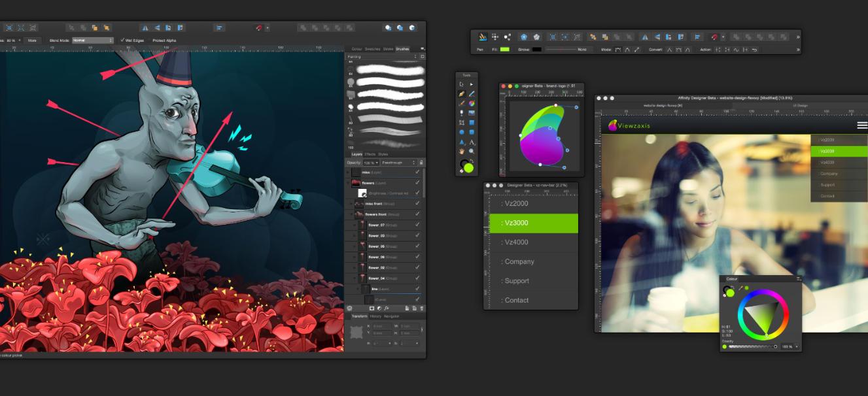This screenshot has width=868, height=396.
Task: Expand the misc front group
Action: click(x=351, y=204)
